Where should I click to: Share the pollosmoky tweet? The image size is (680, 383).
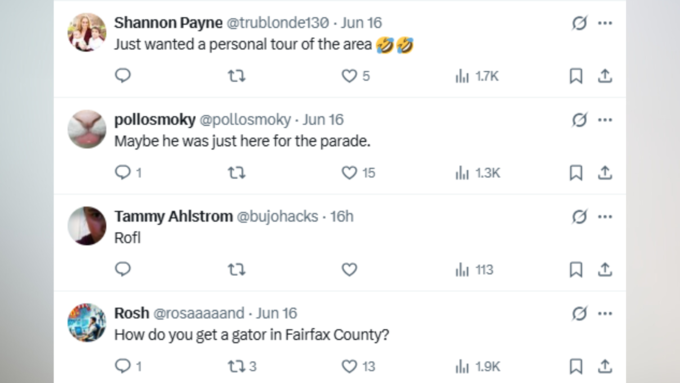pyautogui.click(x=605, y=173)
